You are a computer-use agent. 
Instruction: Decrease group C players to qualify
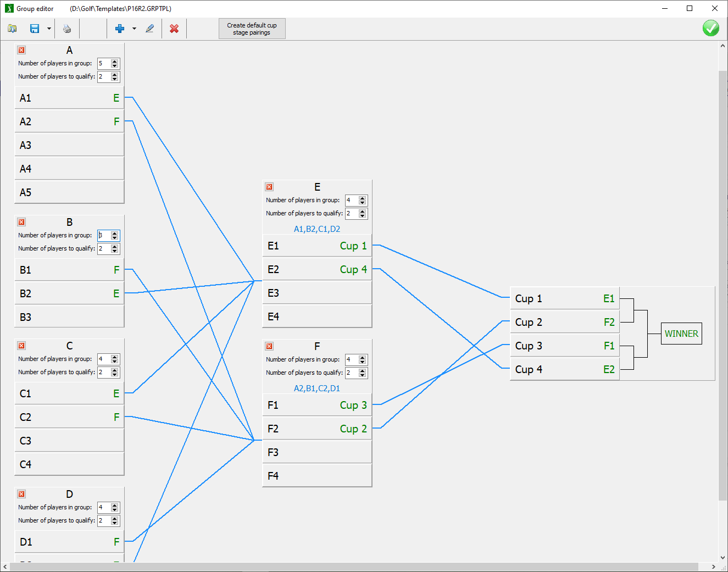click(114, 375)
